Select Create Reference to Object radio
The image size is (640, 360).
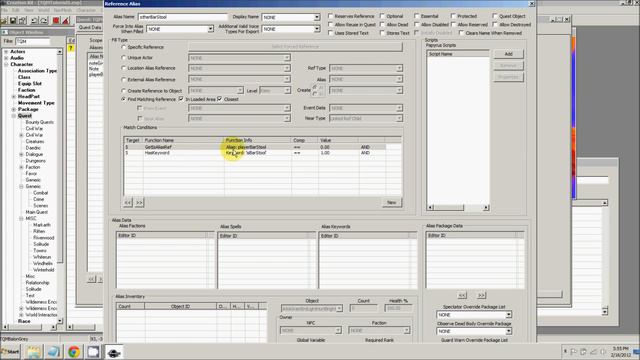123,91
